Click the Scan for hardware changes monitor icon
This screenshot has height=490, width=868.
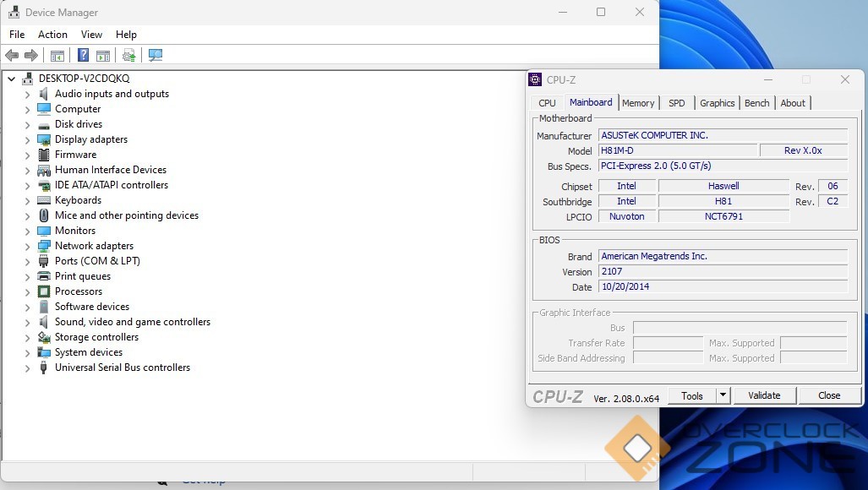[x=156, y=55]
